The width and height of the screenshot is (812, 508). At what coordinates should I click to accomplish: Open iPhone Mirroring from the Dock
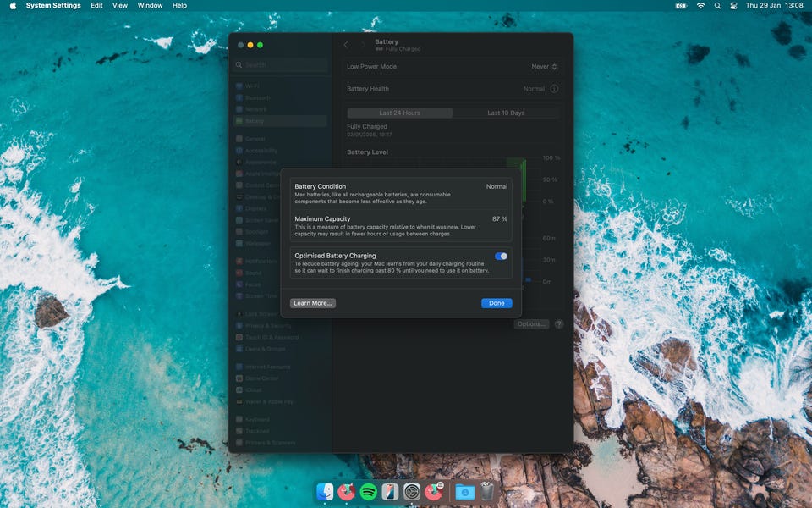click(390, 492)
